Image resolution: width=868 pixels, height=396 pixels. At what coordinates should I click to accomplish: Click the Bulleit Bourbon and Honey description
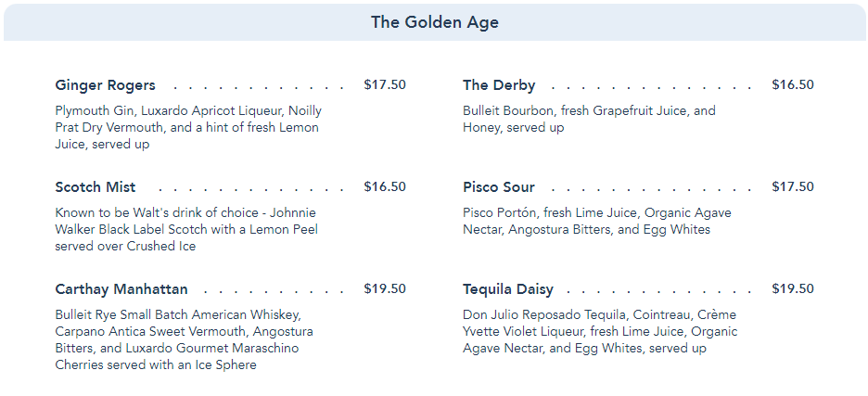click(589, 119)
